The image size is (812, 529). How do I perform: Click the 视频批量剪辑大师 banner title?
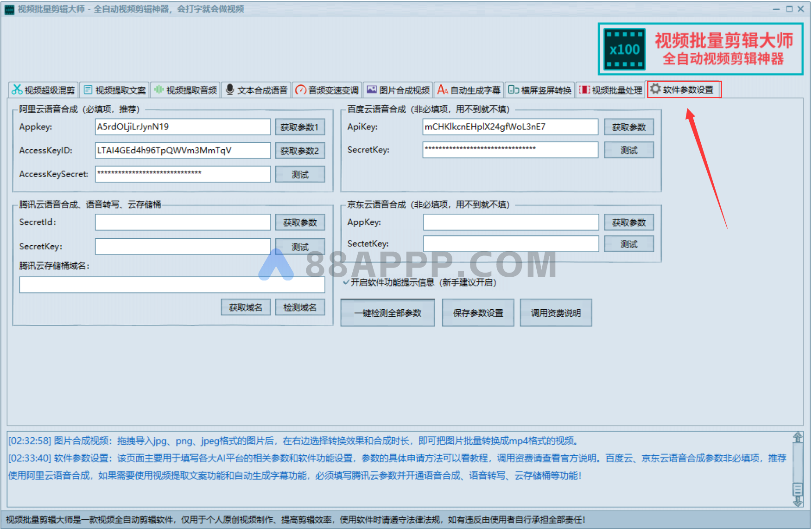(x=724, y=40)
